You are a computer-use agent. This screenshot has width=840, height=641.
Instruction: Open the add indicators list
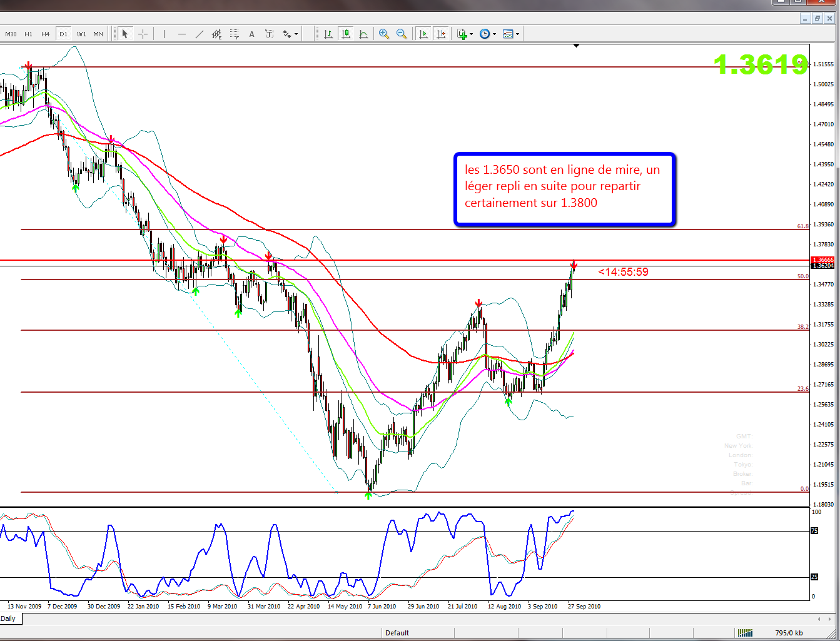[462, 34]
